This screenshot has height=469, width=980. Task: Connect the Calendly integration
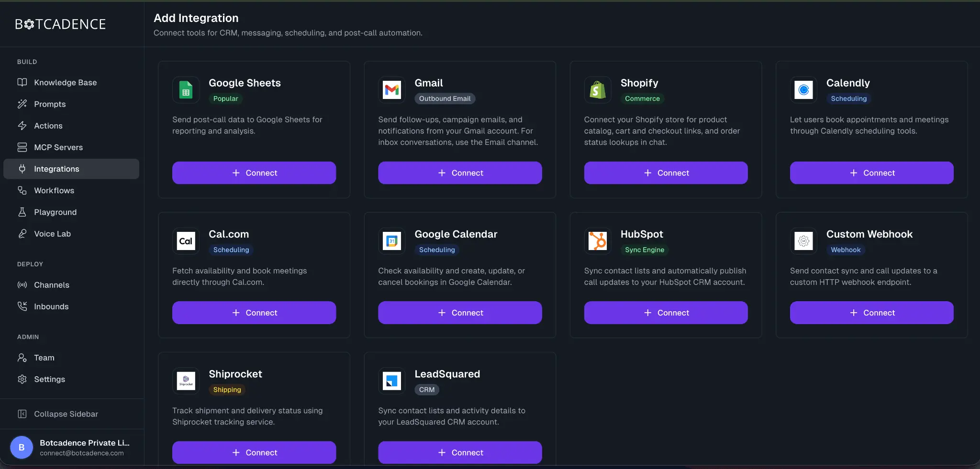871,173
